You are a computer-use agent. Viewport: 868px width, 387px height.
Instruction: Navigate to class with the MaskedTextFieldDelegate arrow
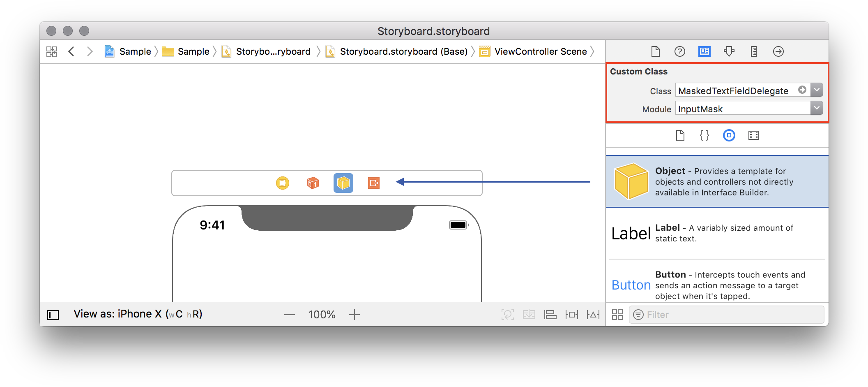tap(801, 90)
